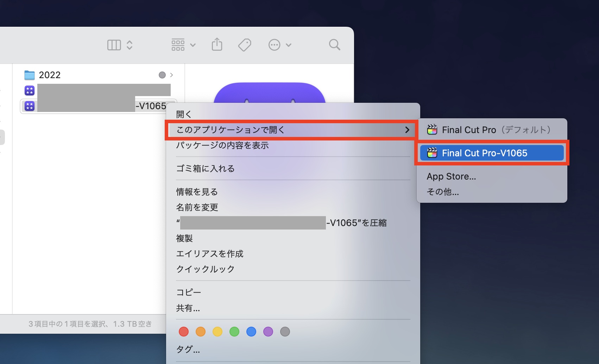Apply the yellow tag color

click(x=217, y=332)
